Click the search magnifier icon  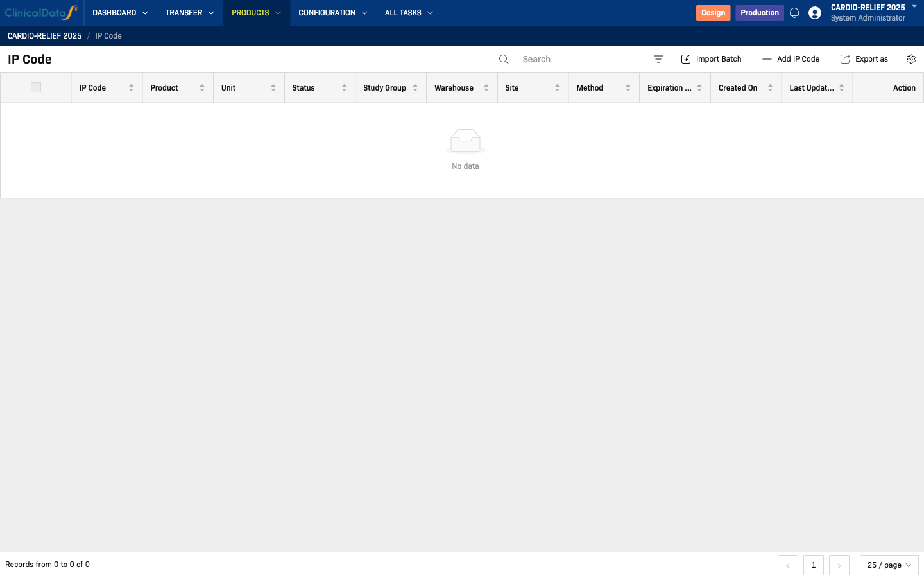pyautogui.click(x=504, y=59)
